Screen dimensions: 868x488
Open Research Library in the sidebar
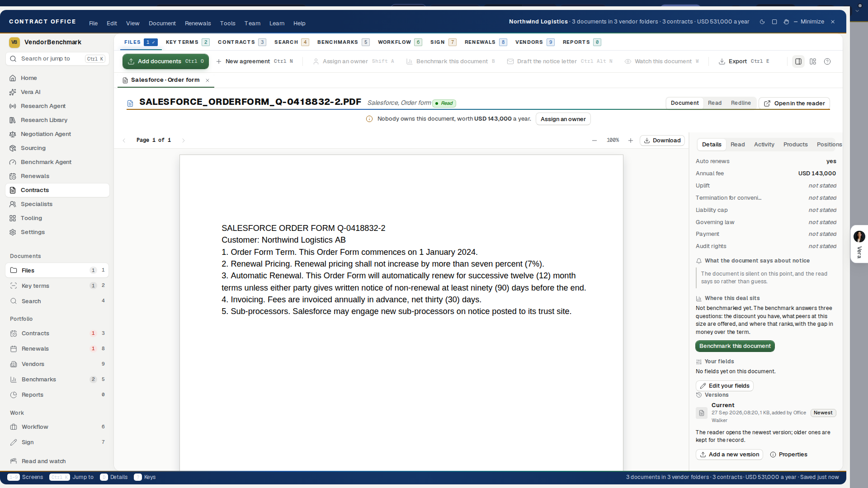pyautogui.click(x=57, y=120)
